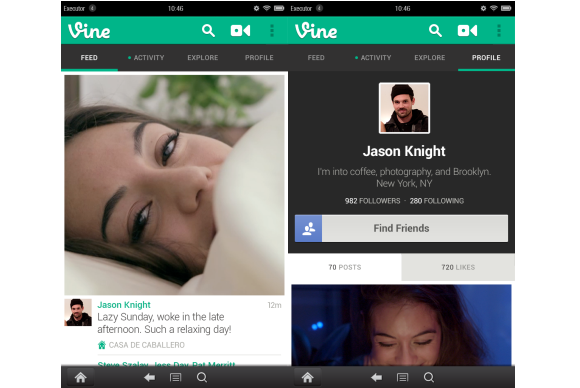Open the menu icon in right bottom bar
The height and width of the screenshot is (388, 580).
tap(402, 378)
